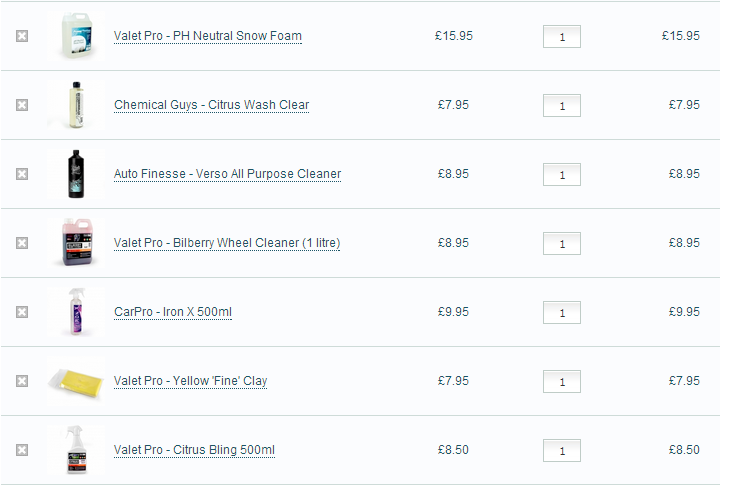Remove Chemical Guys Citrus Wash Clear item

tap(22, 105)
